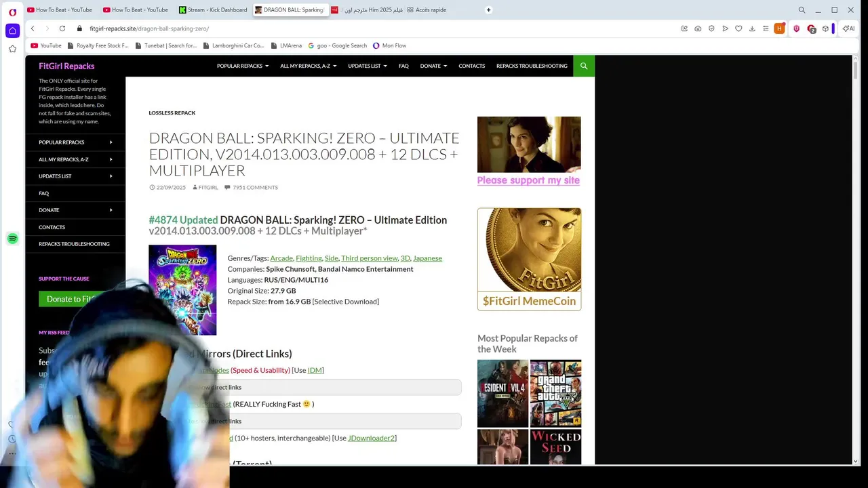This screenshot has height=488, width=868.
Task: Open the bookmarks star in Opera sidebar
Action: [12, 49]
